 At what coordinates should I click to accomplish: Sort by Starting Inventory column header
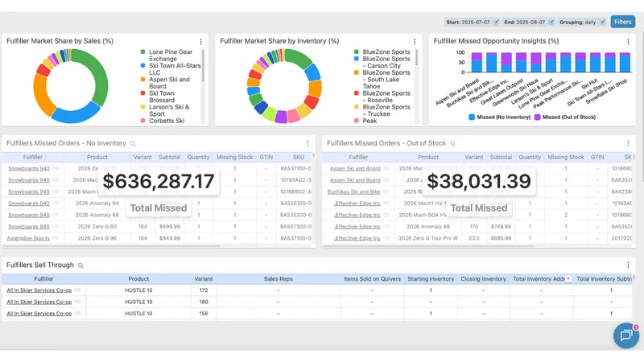click(431, 279)
